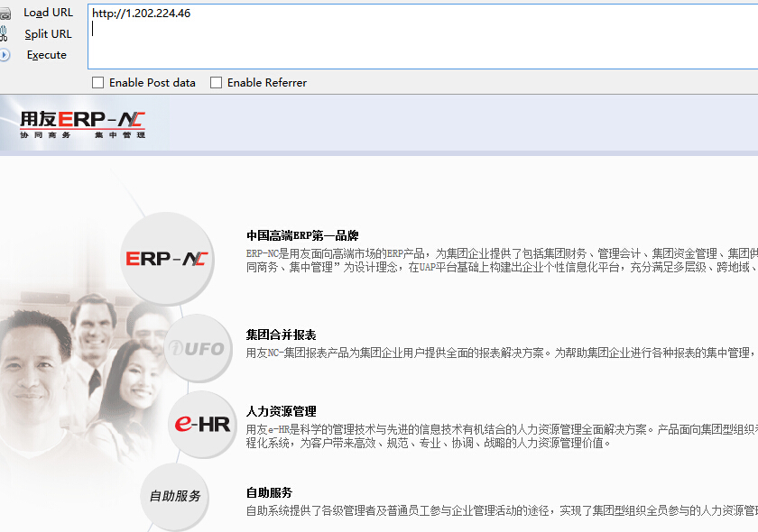Focus the URL text box with http://1.202.224.46
The width and height of the screenshot is (758, 532).
point(422,36)
